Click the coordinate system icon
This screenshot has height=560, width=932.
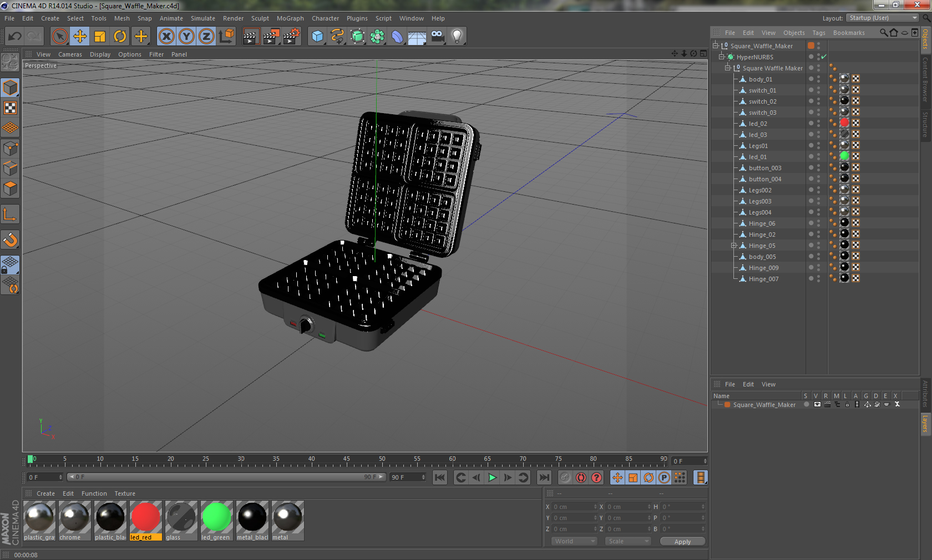[226, 37]
